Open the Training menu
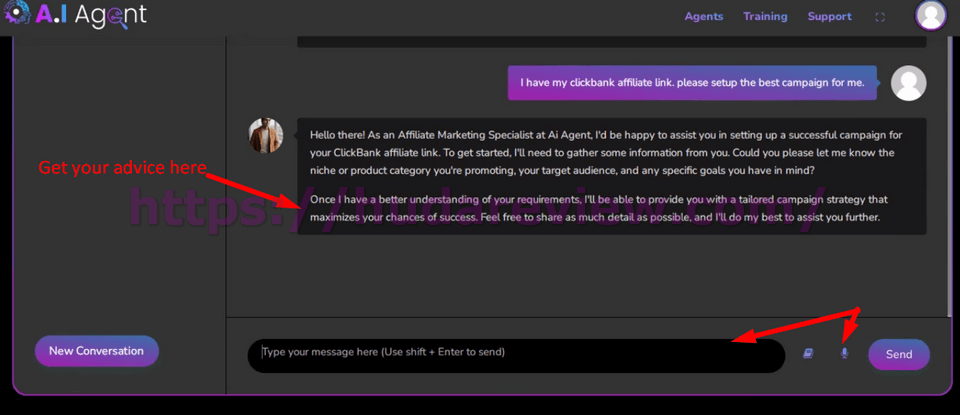 765,17
